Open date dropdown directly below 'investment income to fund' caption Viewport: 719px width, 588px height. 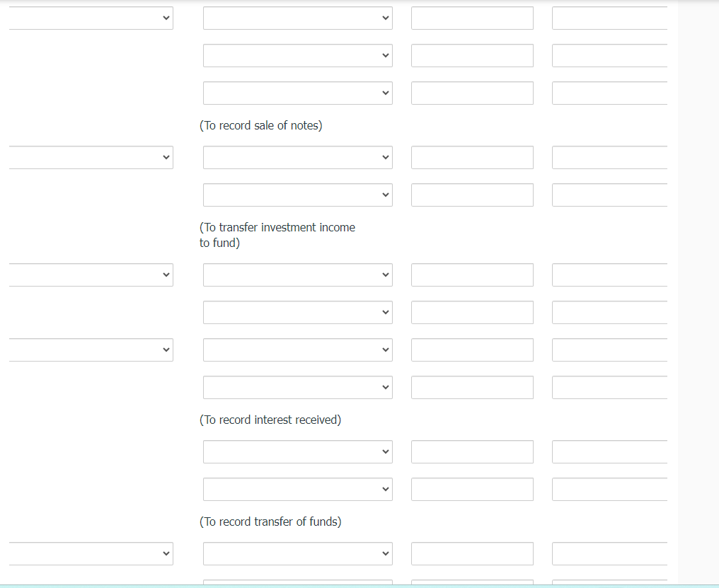[91, 275]
